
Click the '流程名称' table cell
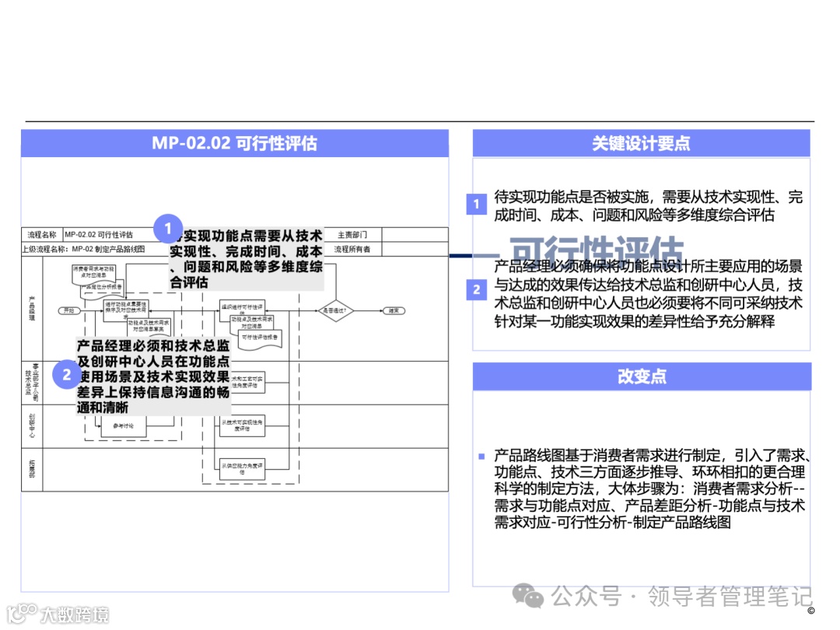tap(42, 235)
